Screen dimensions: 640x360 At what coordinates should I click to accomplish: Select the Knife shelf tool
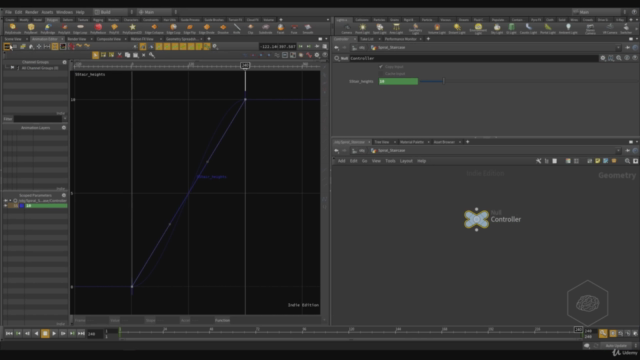coord(237,29)
